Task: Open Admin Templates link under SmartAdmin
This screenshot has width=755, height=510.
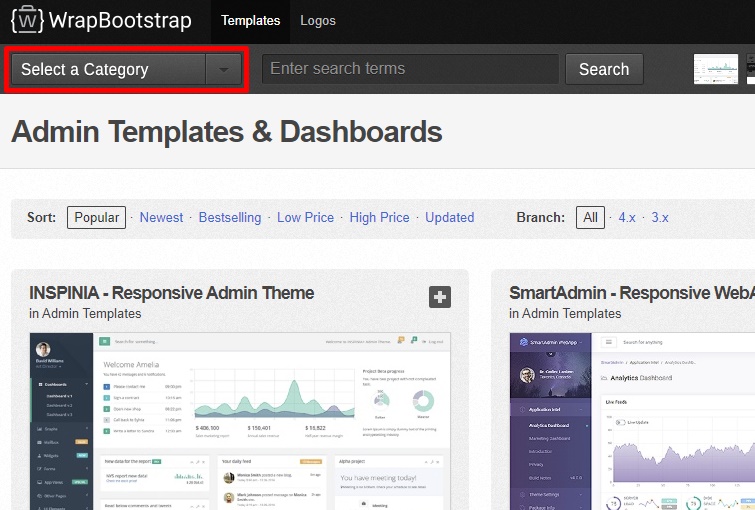Action: [572, 314]
